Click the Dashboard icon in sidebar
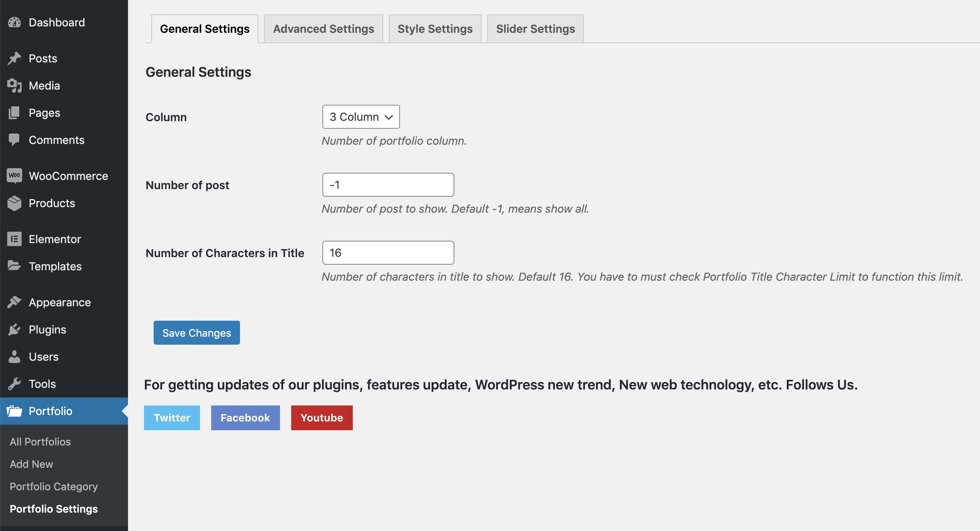This screenshot has height=531, width=980. [x=14, y=22]
